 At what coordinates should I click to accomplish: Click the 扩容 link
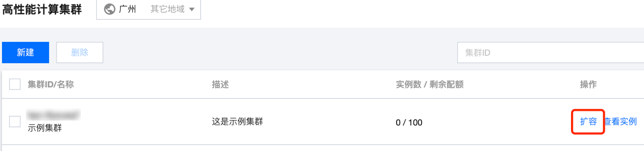click(588, 121)
